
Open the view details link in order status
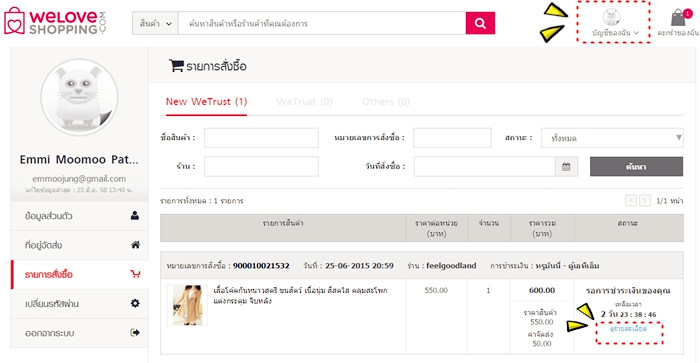coord(629,329)
